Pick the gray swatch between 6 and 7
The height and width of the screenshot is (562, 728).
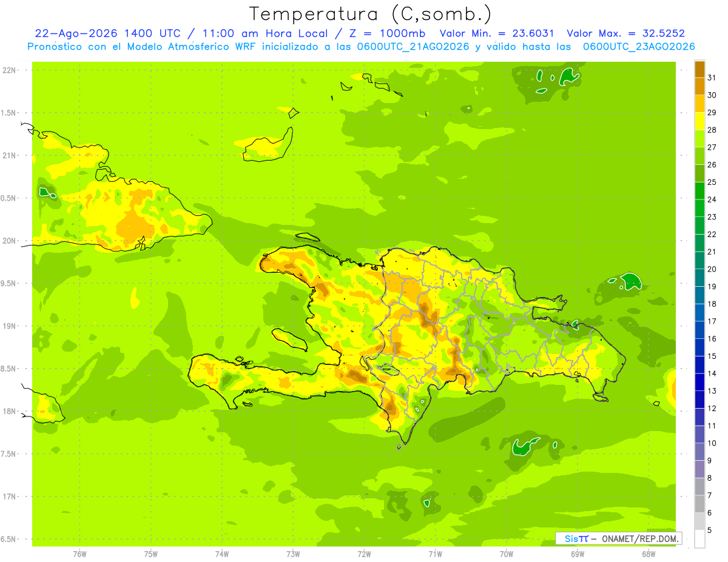(x=699, y=504)
